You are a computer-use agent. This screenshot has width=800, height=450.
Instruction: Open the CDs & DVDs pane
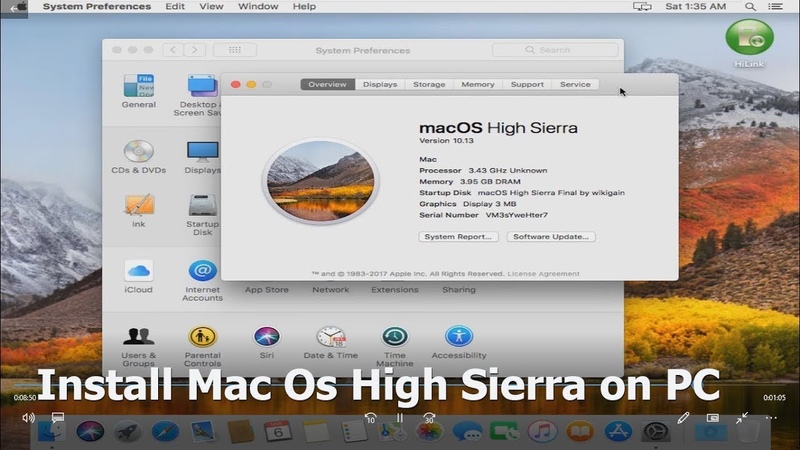tap(138, 157)
